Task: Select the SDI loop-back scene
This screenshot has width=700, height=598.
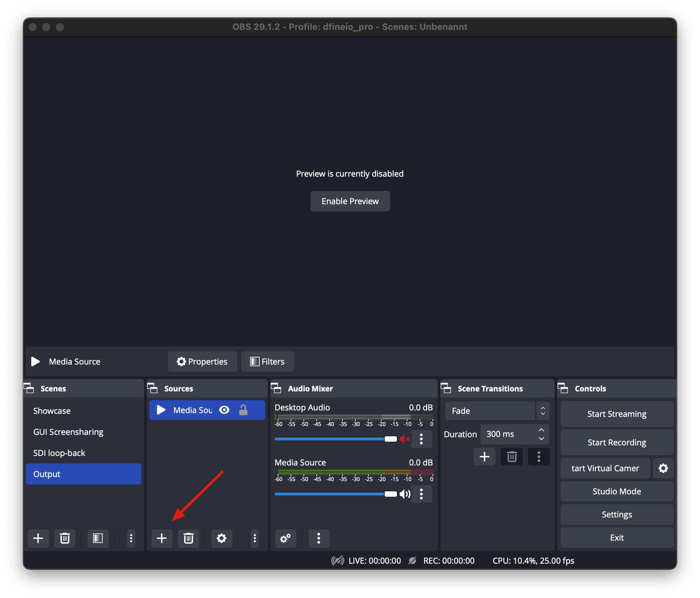Action: pyautogui.click(x=84, y=453)
